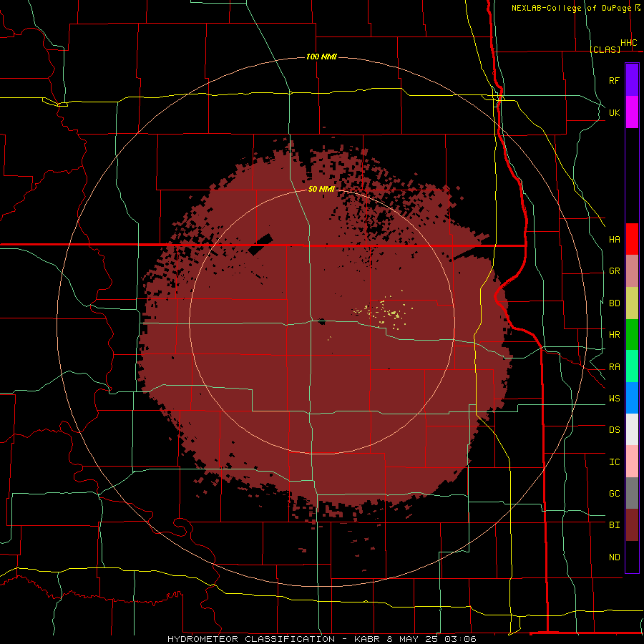Click the 8 MAY 25 date text
This screenshot has height=644, width=644.
tap(414, 639)
